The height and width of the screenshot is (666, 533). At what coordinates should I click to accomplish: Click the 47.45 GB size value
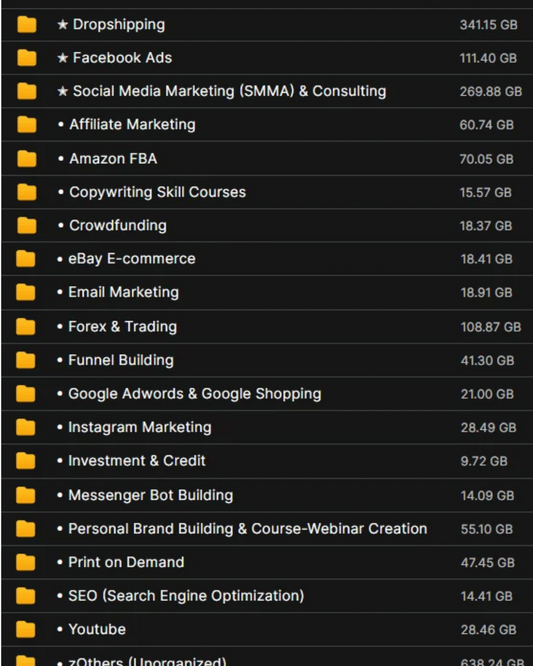(488, 563)
